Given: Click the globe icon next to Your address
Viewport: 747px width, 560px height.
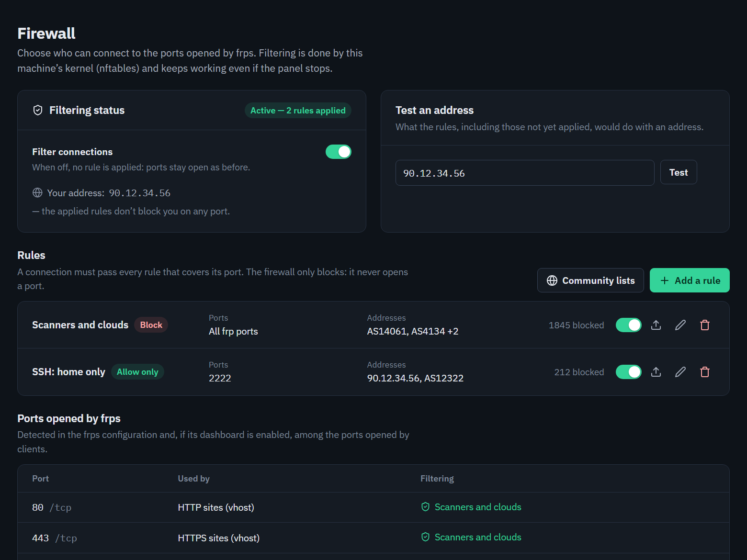Looking at the screenshot, I should click(x=37, y=192).
